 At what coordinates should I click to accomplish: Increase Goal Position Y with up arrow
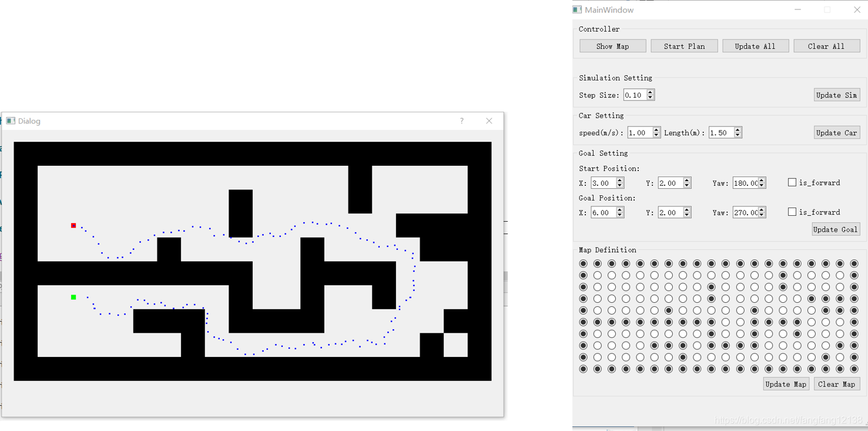686,209
